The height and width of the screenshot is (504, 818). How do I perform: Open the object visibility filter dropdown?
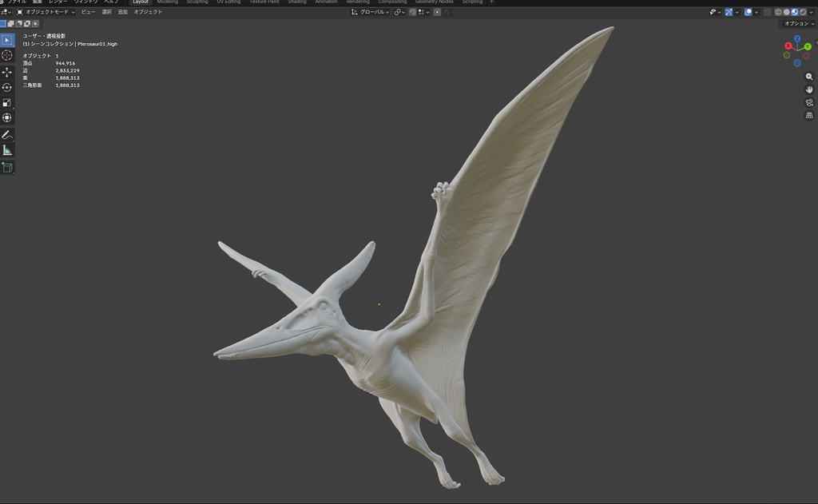coord(715,12)
